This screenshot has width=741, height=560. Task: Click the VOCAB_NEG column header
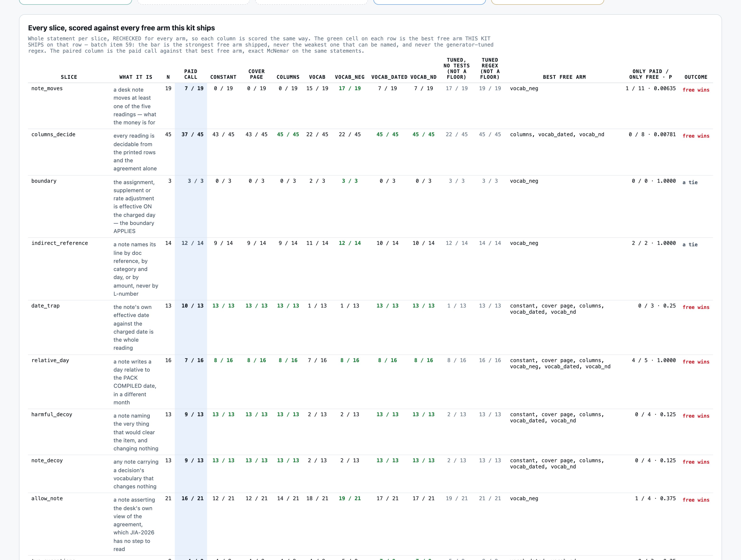coord(350,77)
